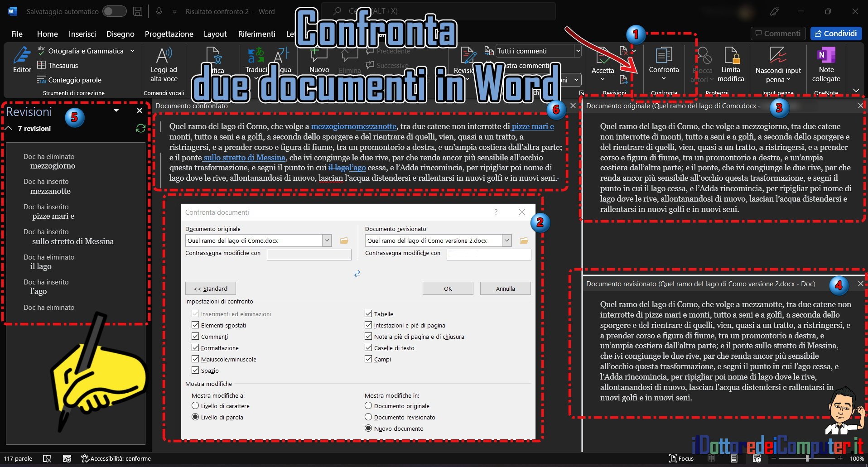Browse folder for Documento originale
This screenshot has height=467, width=868.
pyautogui.click(x=344, y=241)
